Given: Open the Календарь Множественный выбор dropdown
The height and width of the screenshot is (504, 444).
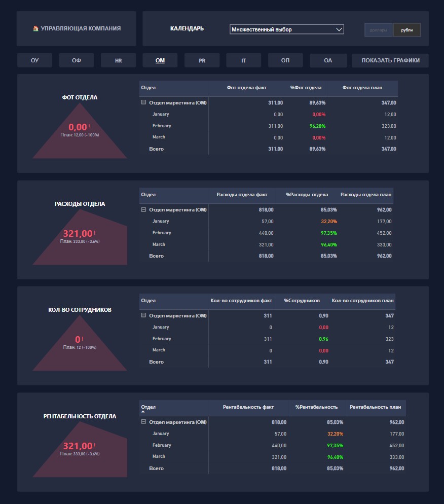Looking at the screenshot, I should tap(286, 29).
